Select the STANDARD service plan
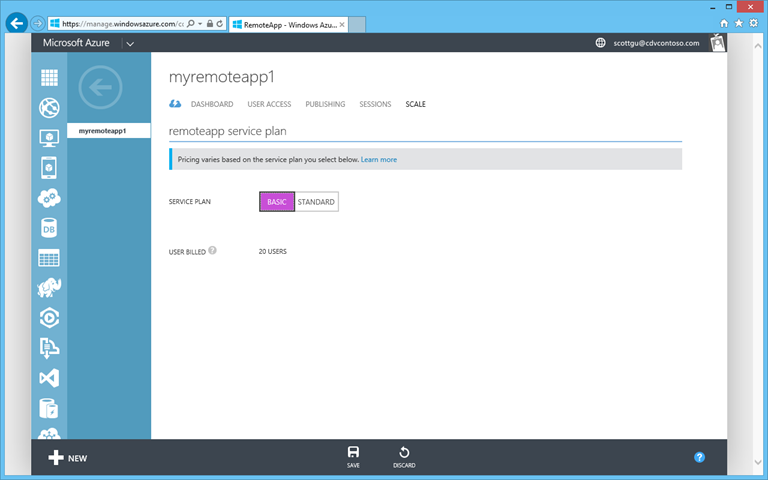Image resolution: width=768 pixels, height=480 pixels. [x=316, y=202]
